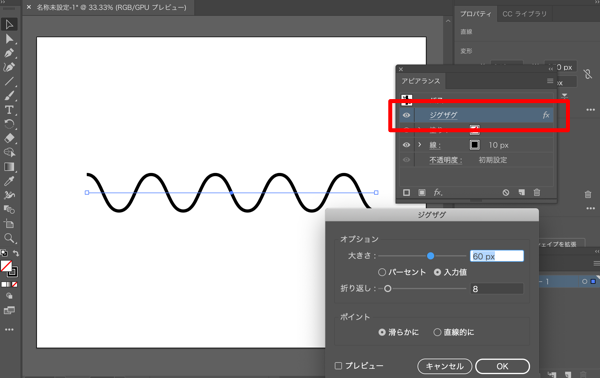This screenshot has height=378, width=600.
Task: Select the Shape Builder tool
Action: point(9,152)
